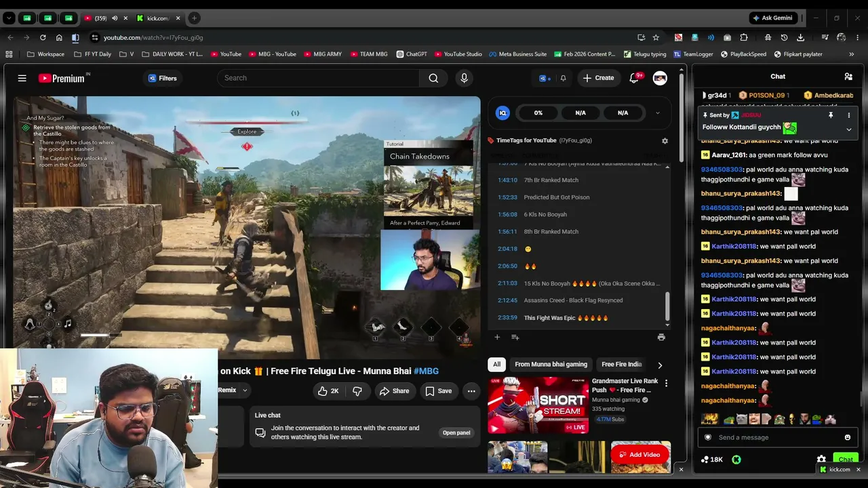Click the Add Video button
Screen dimensions: 868x488
click(640, 455)
